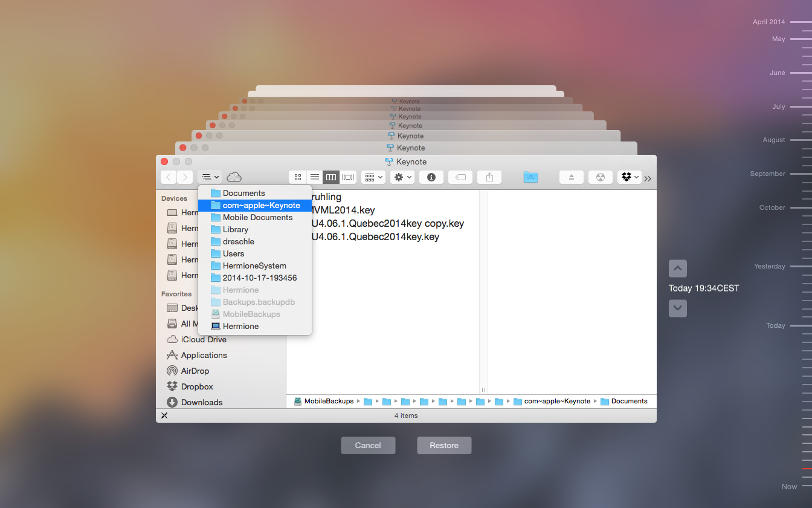Go forward with the Finder forward arrow
The height and width of the screenshot is (508, 812).
(x=185, y=177)
